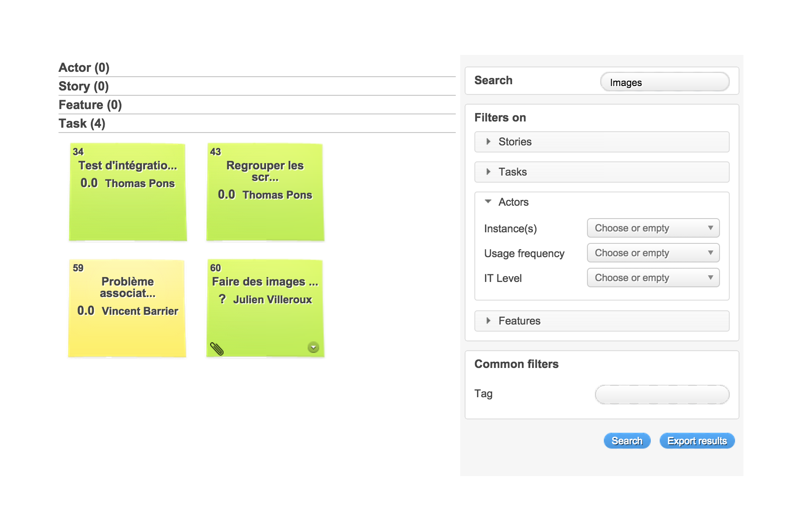The image size is (798, 532).
Task: Click Export results
Action: (x=696, y=440)
